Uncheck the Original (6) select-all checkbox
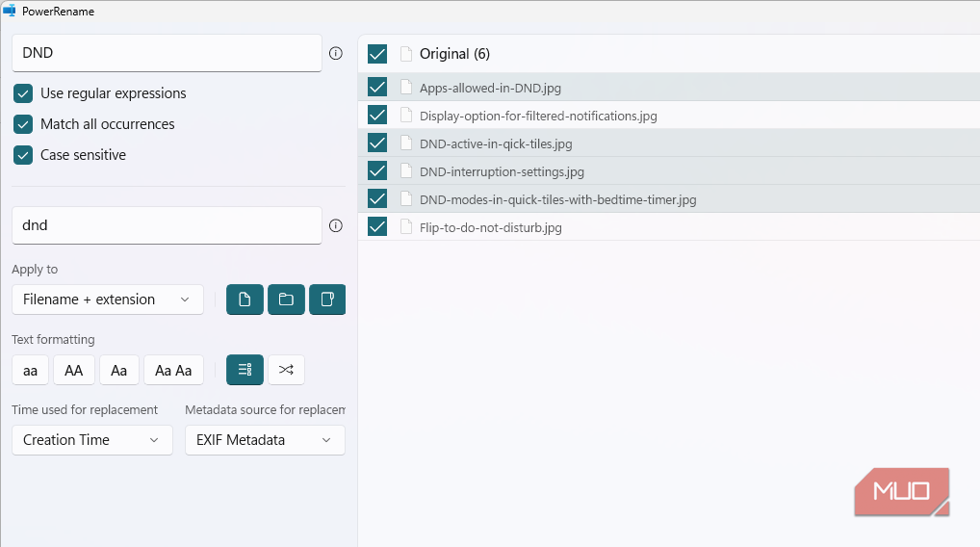 pos(377,54)
